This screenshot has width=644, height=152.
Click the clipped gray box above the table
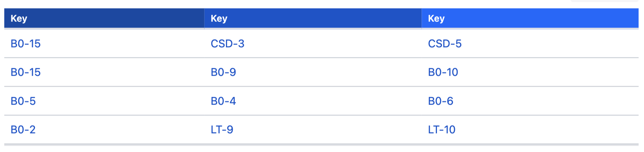click(x=604, y=1)
